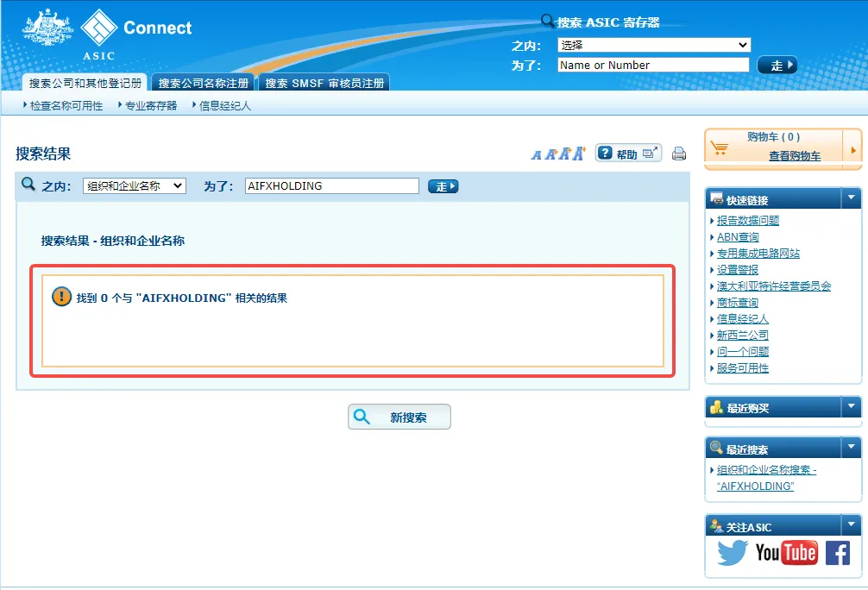Viewport: 868px width, 590px height.
Task: Click the 走 button next to AIFXHOLDING
Action: 443,186
